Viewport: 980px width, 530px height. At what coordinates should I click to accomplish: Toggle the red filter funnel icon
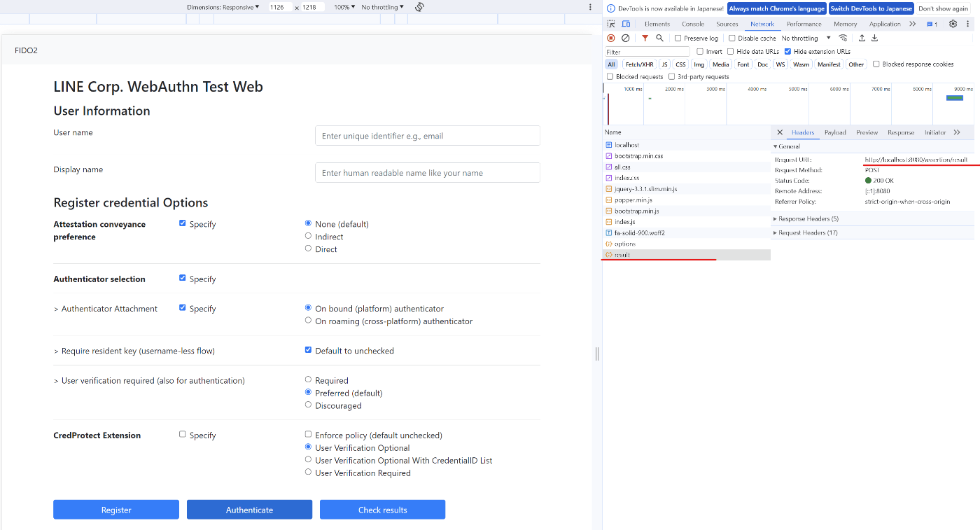(x=645, y=38)
